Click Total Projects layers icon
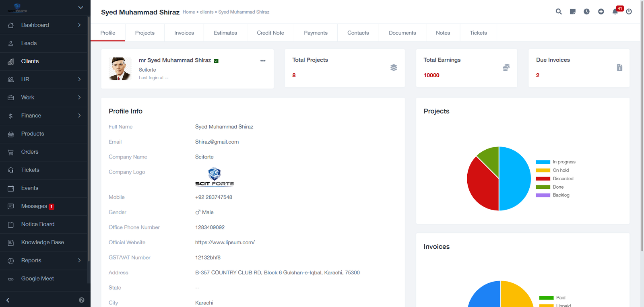This screenshot has height=307, width=644. tap(394, 68)
